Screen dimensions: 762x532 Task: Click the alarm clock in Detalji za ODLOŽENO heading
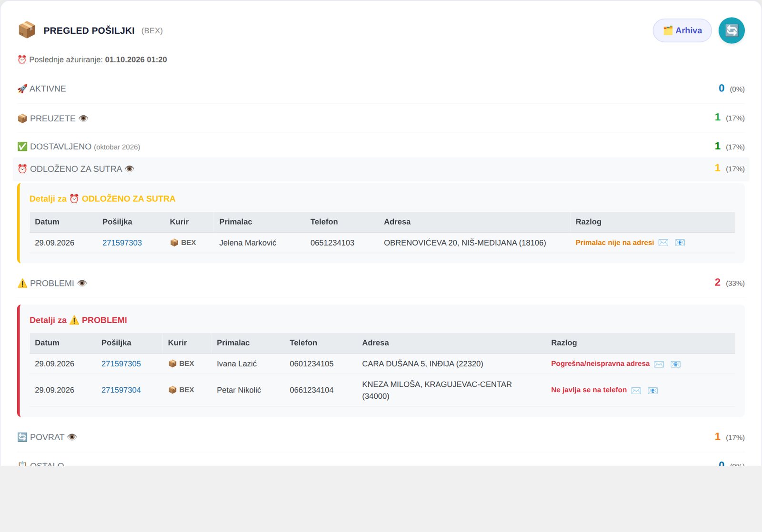(74, 198)
